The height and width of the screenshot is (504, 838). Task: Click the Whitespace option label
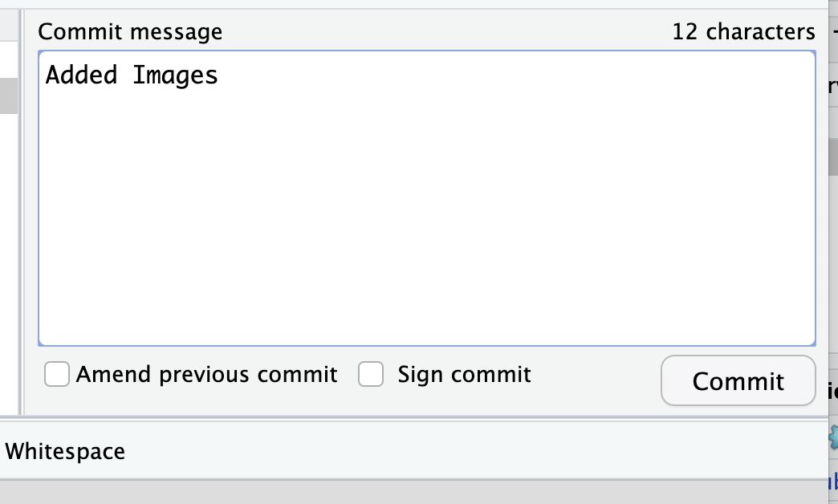(65, 451)
